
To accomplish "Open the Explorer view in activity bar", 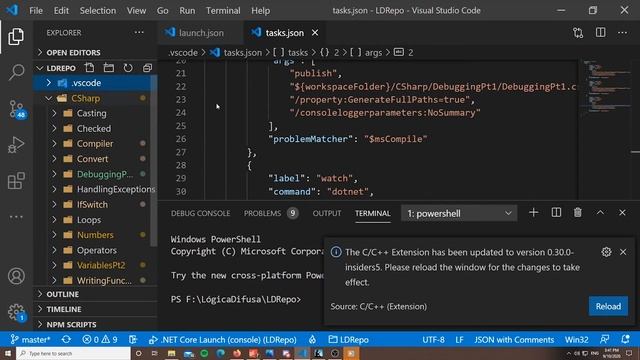I will click(16, 37).
